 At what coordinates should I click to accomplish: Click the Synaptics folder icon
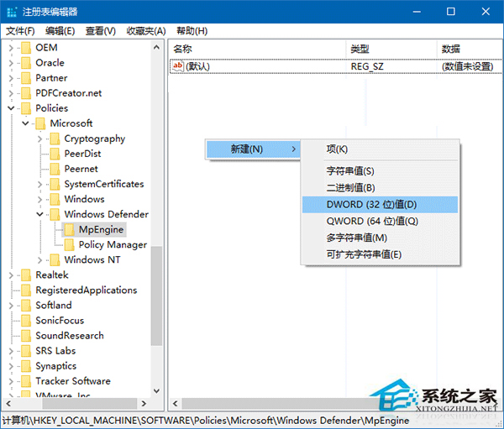point(26,366)
